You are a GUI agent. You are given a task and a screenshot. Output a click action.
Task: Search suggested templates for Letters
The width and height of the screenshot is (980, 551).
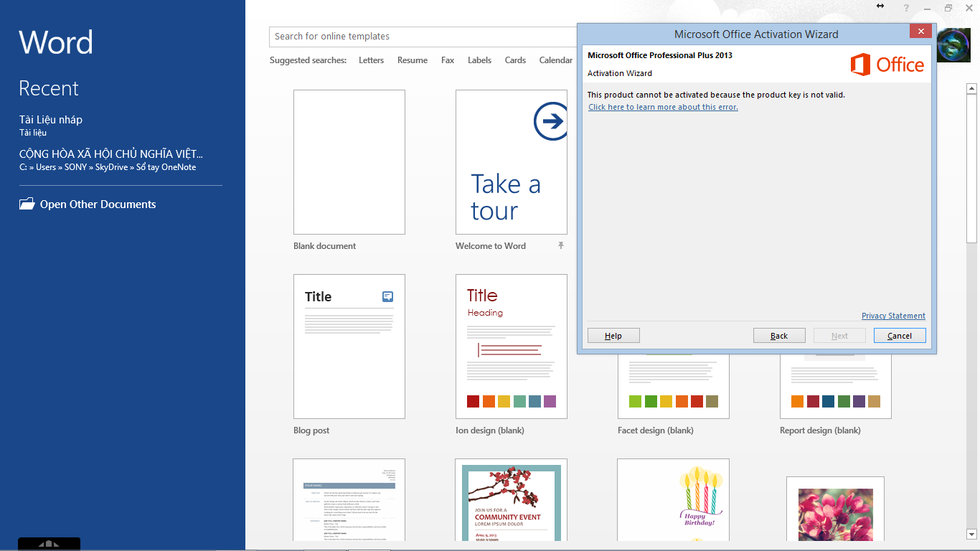pos(371,60)
